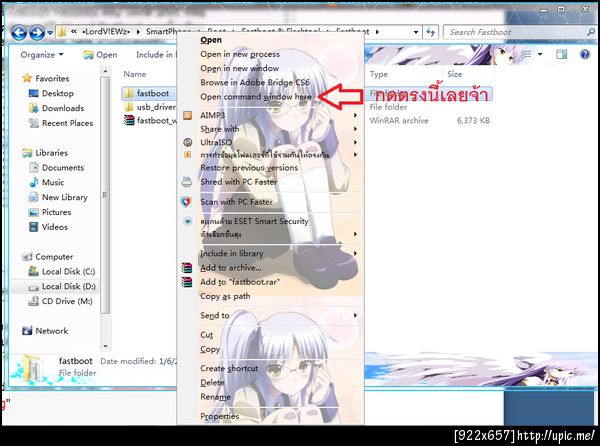Click the Open toolbar button

tap(100, 55)
